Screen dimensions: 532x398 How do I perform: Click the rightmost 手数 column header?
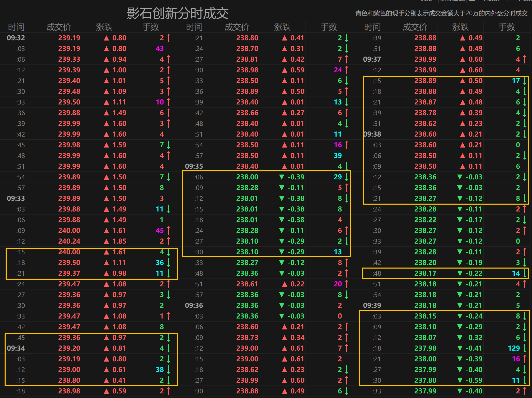pyautogui.click(x=507, y=27)
